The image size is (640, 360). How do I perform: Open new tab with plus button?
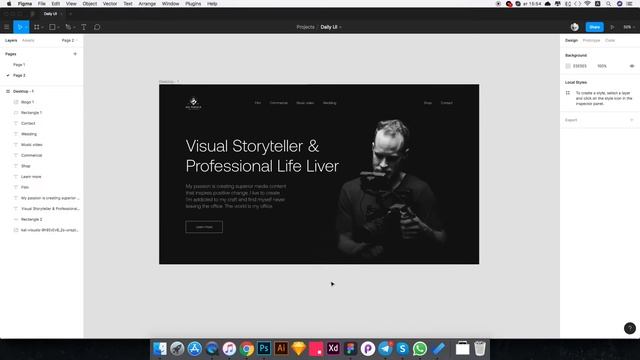pyautogui.click(x=70, y=14)
